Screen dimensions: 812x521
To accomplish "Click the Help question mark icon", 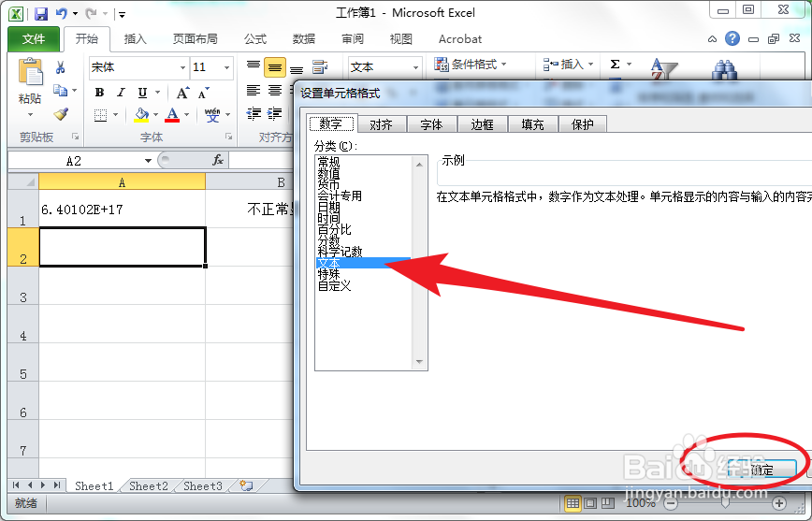I will [x=732, y=38].
